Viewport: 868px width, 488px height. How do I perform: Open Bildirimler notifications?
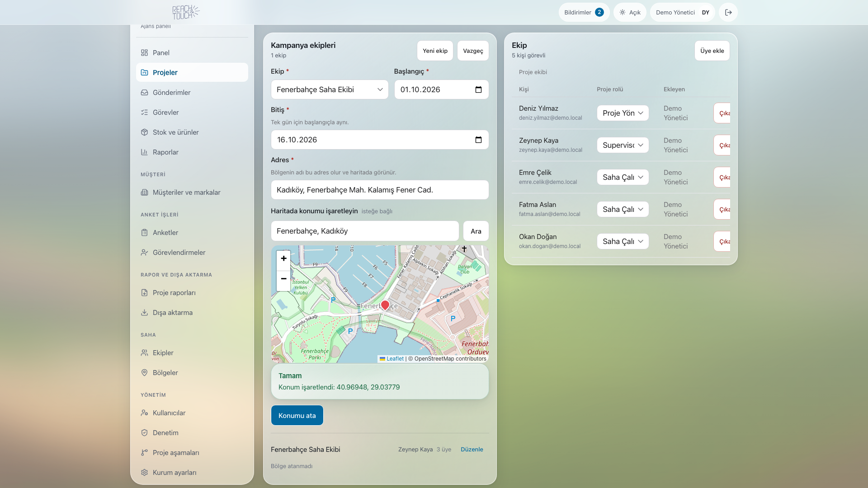click(x=584, y=12)
